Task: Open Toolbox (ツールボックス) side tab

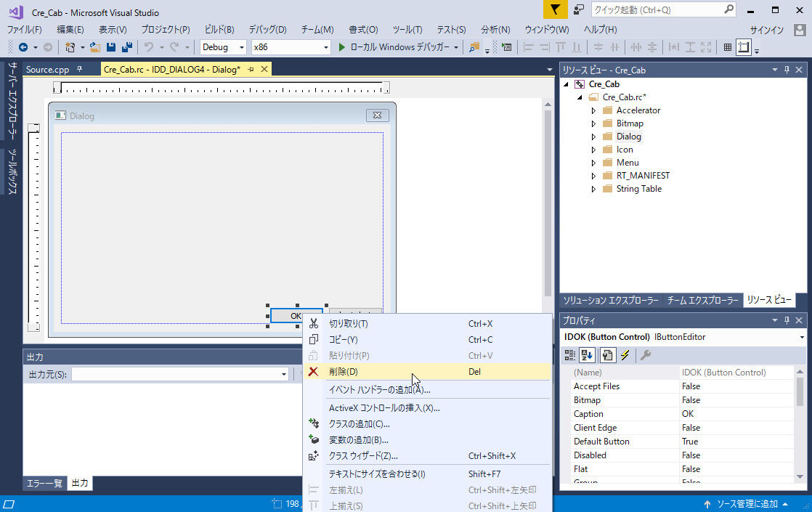Action: click(x=12, y=171)
